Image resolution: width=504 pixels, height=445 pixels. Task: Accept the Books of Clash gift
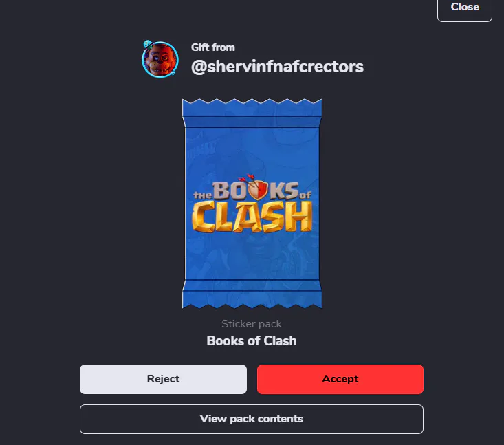(340, 379)
